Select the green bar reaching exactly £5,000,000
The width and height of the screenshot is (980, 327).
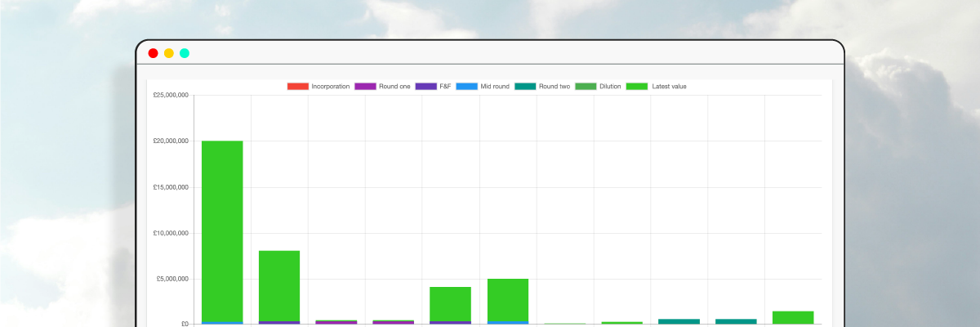click(508, 300)
